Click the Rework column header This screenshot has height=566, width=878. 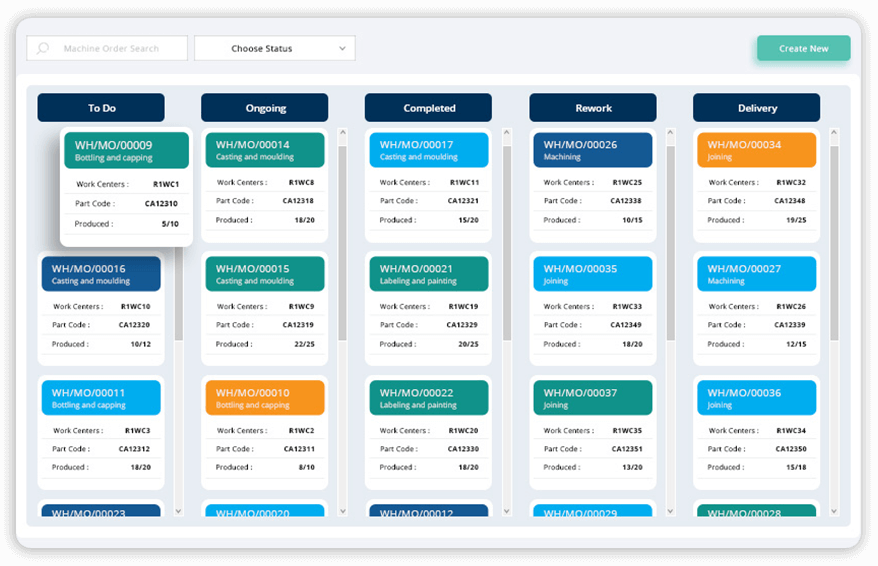pos(593,108)
